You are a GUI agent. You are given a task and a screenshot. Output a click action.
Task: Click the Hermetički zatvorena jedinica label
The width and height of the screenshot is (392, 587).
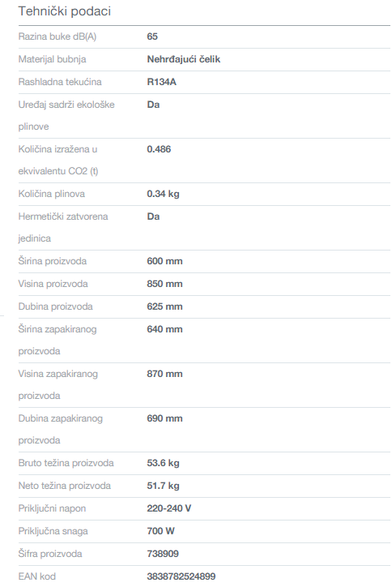click(x=63, y=227)
